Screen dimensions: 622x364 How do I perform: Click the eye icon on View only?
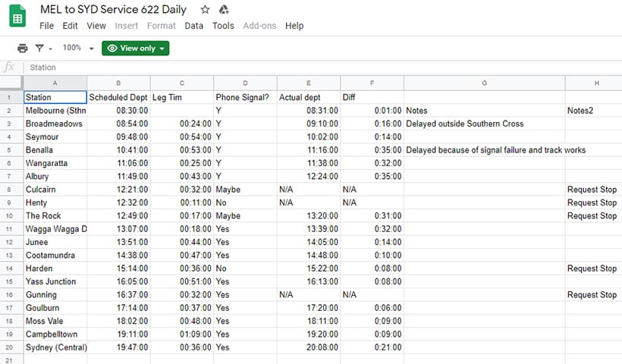click(112, 49)
